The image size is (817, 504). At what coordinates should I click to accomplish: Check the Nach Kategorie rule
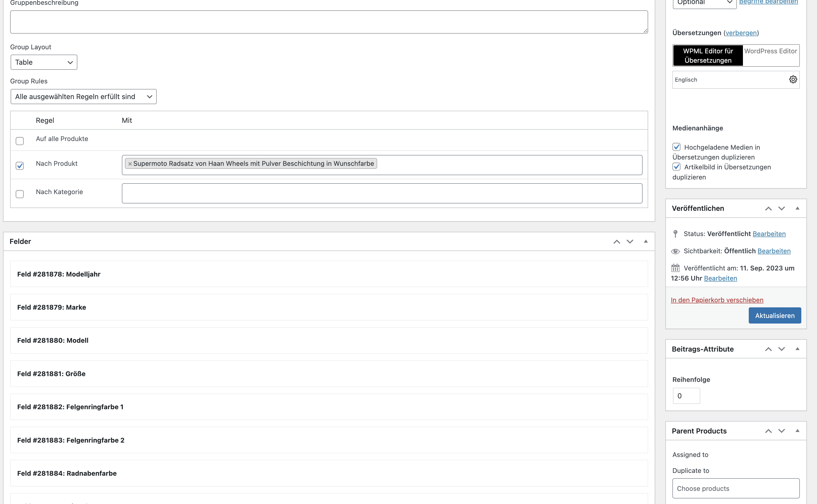pyautogui.click(x=20, y=194)
